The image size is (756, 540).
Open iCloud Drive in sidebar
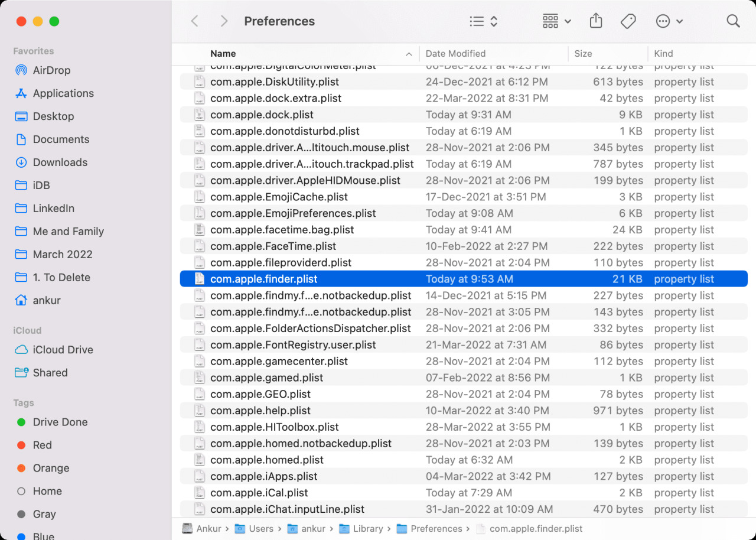pos(54,350)
